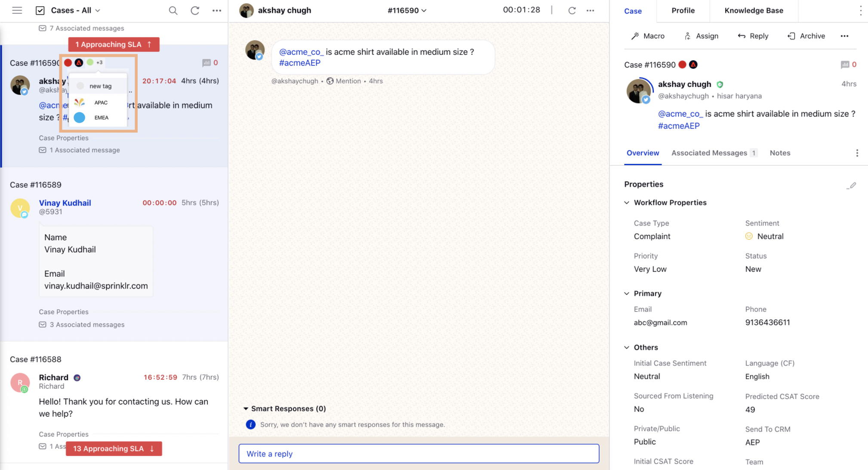
Task: Click the new tag option in list
Action: (x=100, y=86)
